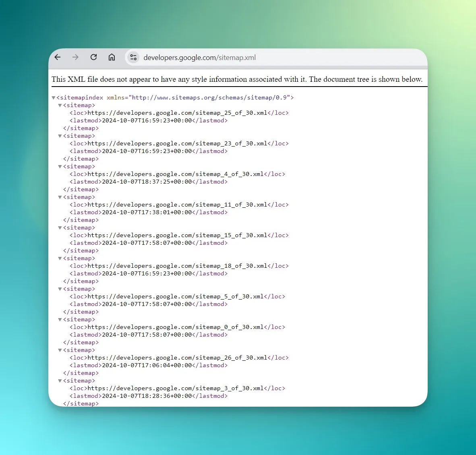The height and width of the screenshot is (455, 476).
Task: View site information icon in address bar
Action: (133, 57)
